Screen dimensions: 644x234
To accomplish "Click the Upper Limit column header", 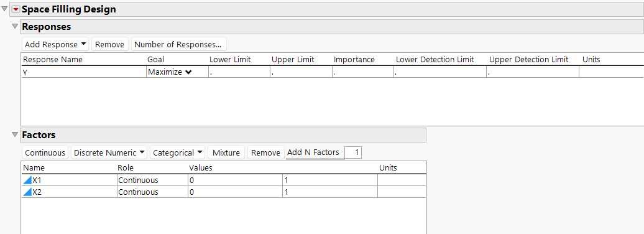I will coord(293,60).
